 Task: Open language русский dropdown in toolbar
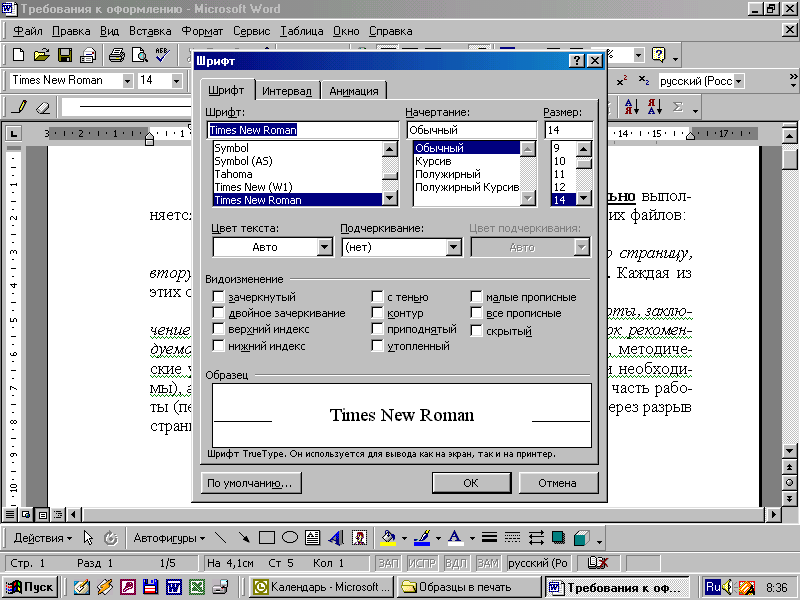coord(738,81)
